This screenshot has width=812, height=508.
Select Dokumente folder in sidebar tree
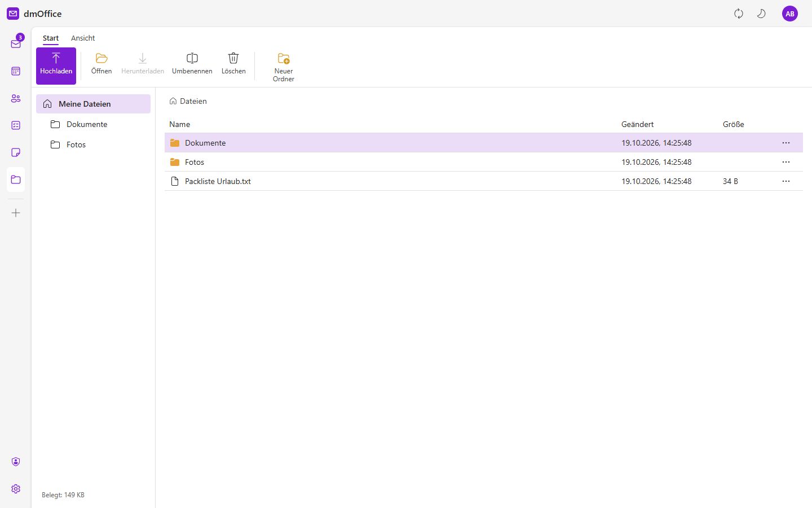93,124
